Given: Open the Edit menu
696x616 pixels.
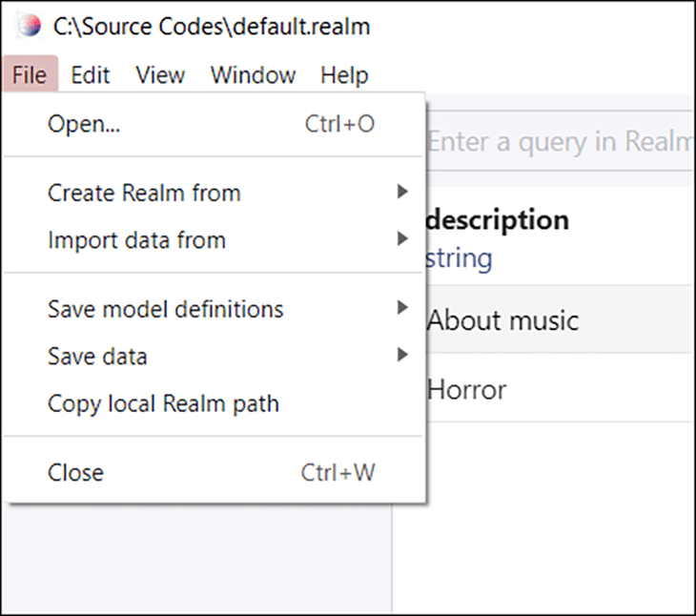Looking at the screenshot, I should 91,75.
